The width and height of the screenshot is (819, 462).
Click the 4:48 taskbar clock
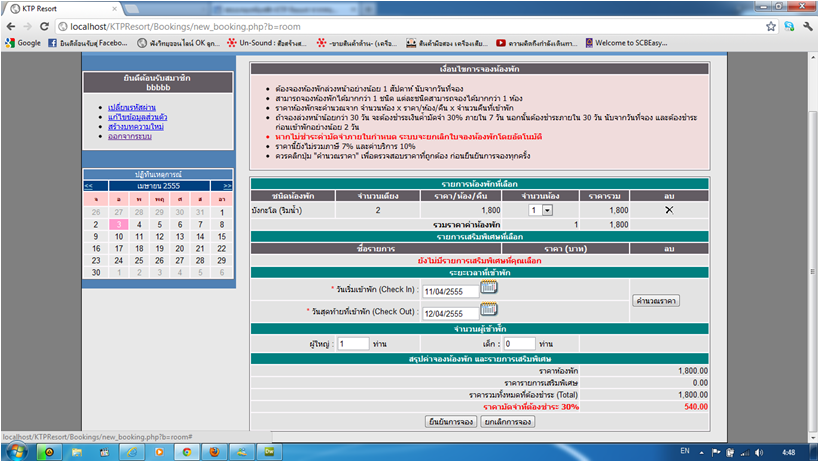coord(788,452)
